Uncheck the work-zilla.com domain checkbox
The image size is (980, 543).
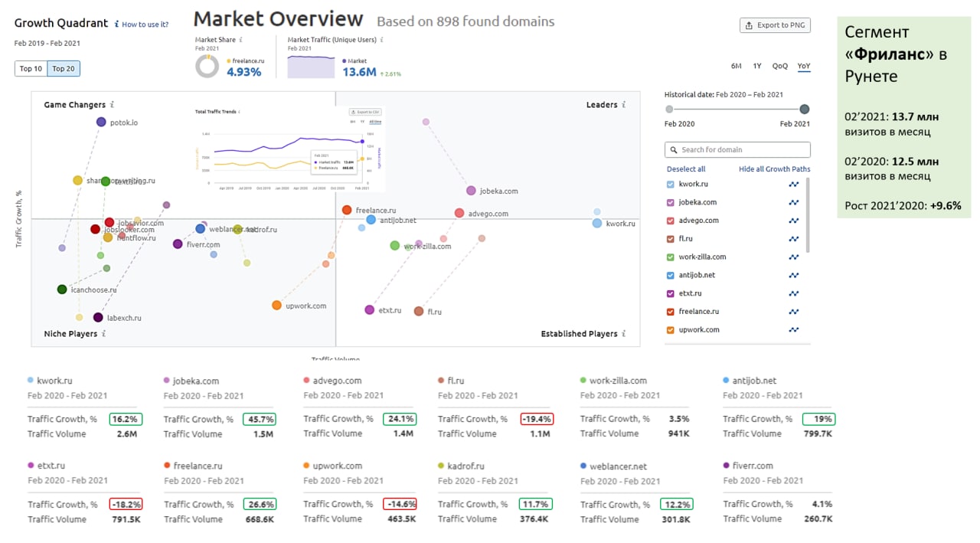coord(671,257)
